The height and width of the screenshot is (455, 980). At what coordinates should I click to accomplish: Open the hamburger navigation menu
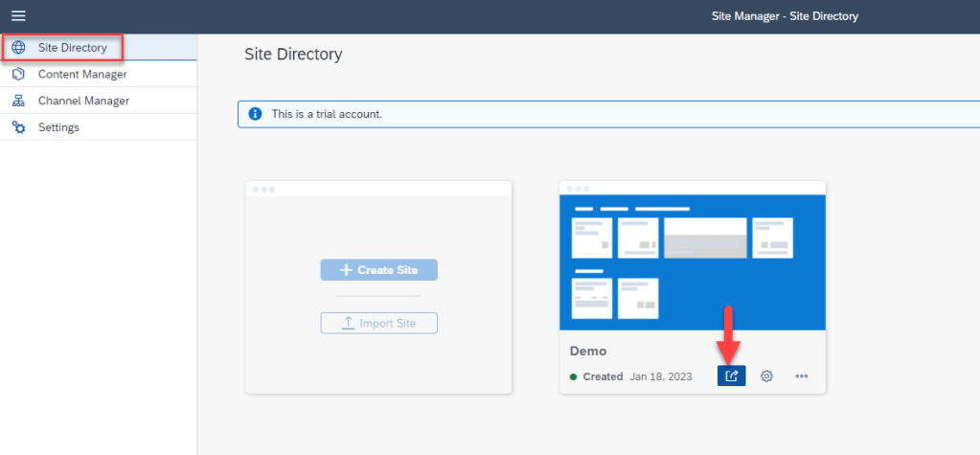[18, 16]
